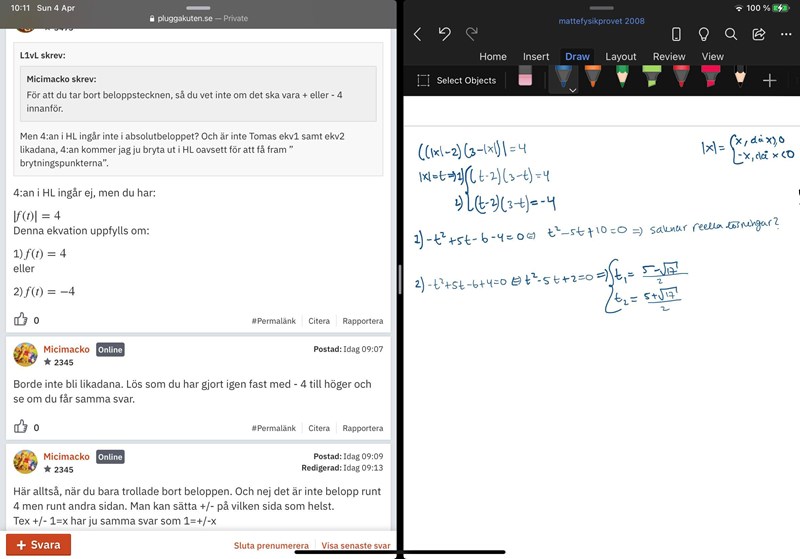
Task: Click the Visa senaste svar link
Action: click(x=355, y=546)
